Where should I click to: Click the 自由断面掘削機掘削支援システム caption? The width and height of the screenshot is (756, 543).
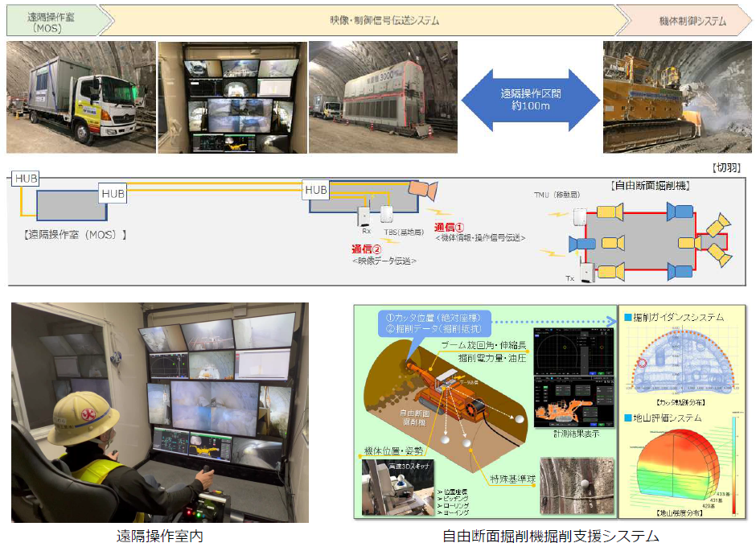tap(551, 535)
